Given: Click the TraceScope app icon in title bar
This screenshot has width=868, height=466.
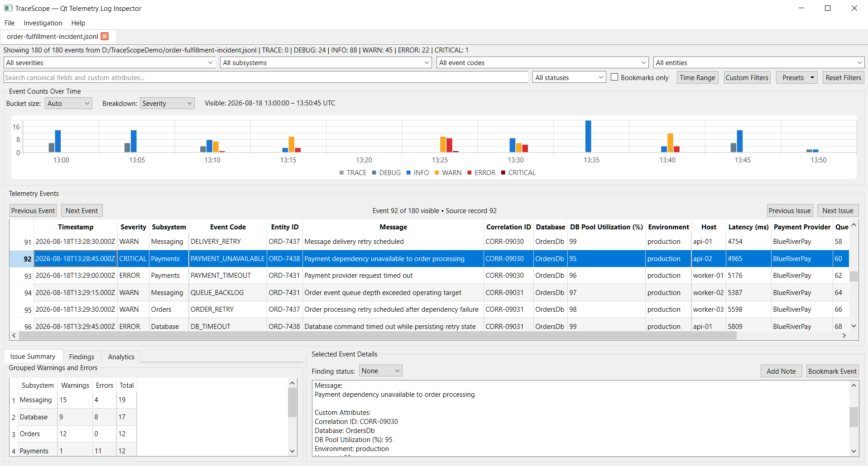Looking at the screenshot, I should 8,8.
